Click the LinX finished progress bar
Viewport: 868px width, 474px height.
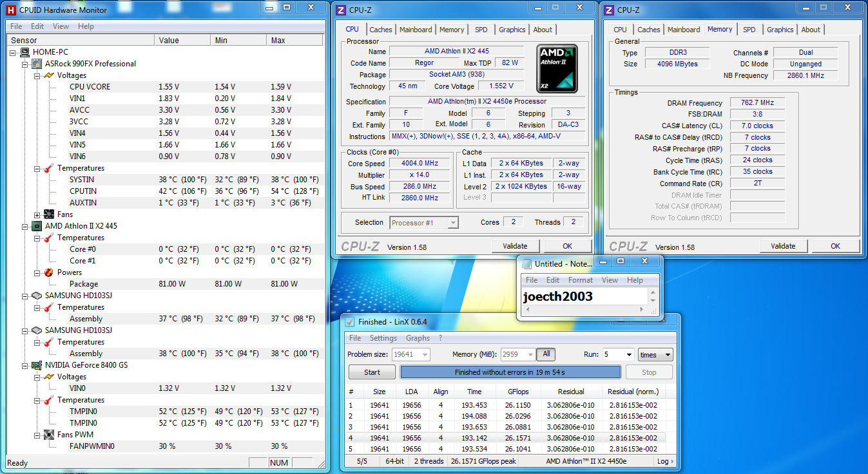[x=510, y=372]
